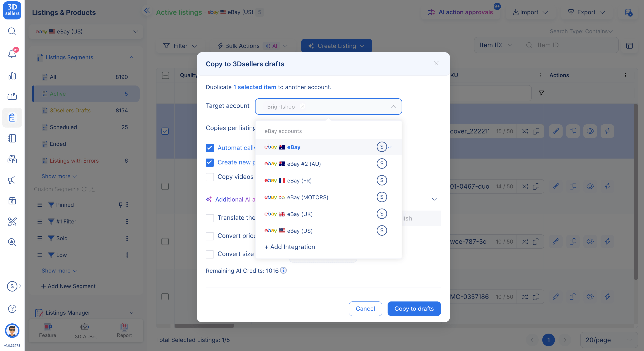The image size is (644, 351).
Task: Open the search icon in left sidebar
Action: tap(12, 31)
